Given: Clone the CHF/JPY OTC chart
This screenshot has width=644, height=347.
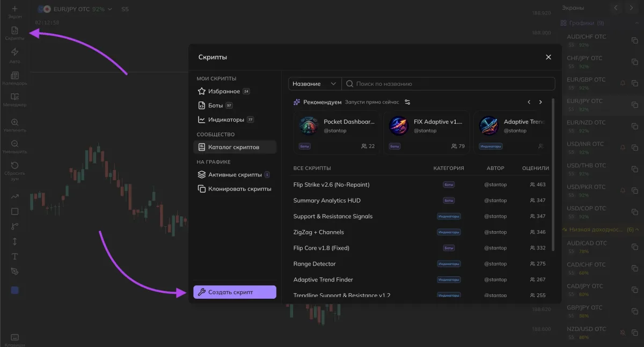Looking at the screenshot, I should pos(634,62).
